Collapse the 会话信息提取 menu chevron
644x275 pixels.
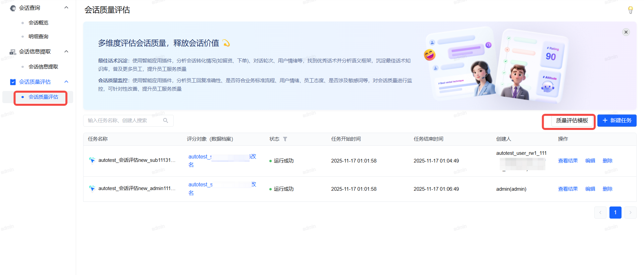[x=66, y=51]
